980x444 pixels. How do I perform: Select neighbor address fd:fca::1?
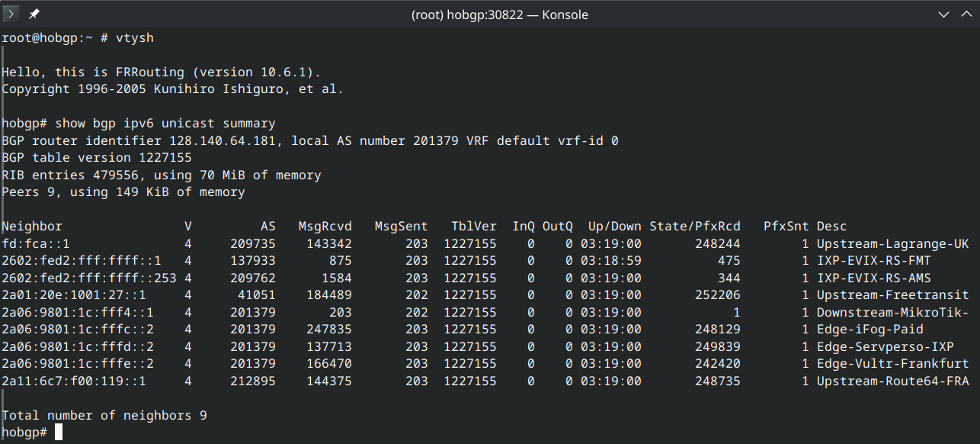[x=36, y=243]
